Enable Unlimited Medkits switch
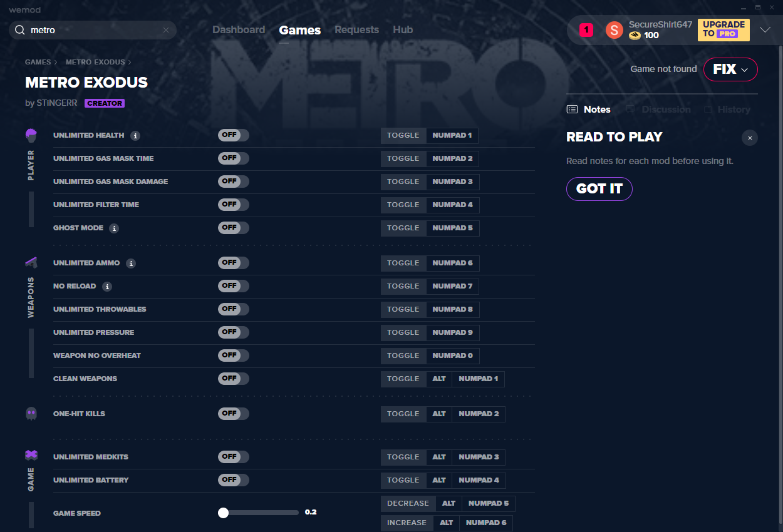 pyautogui.click(x=234, y=457)
